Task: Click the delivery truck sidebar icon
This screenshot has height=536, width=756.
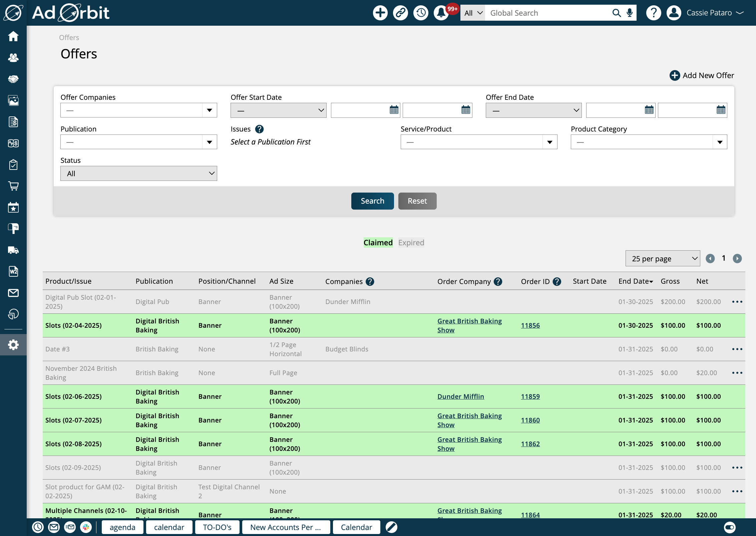Action: click(x=13, y=250)
